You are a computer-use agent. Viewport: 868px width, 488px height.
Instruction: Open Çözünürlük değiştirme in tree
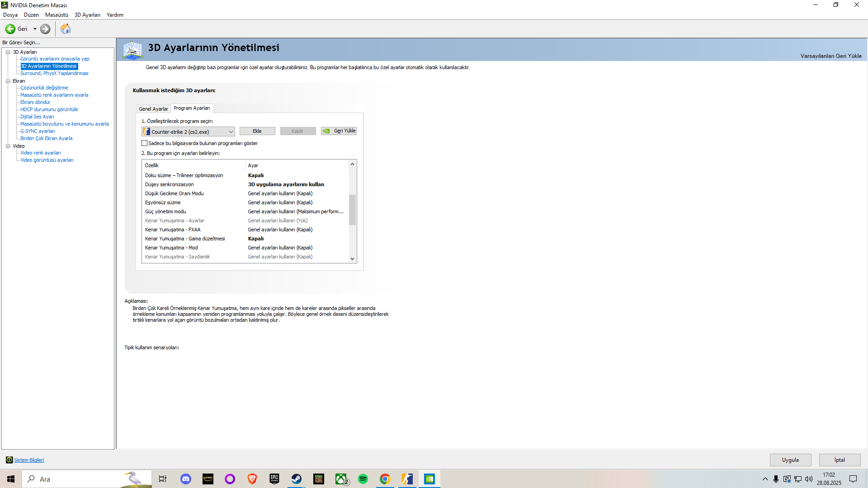tap(44, 88)
